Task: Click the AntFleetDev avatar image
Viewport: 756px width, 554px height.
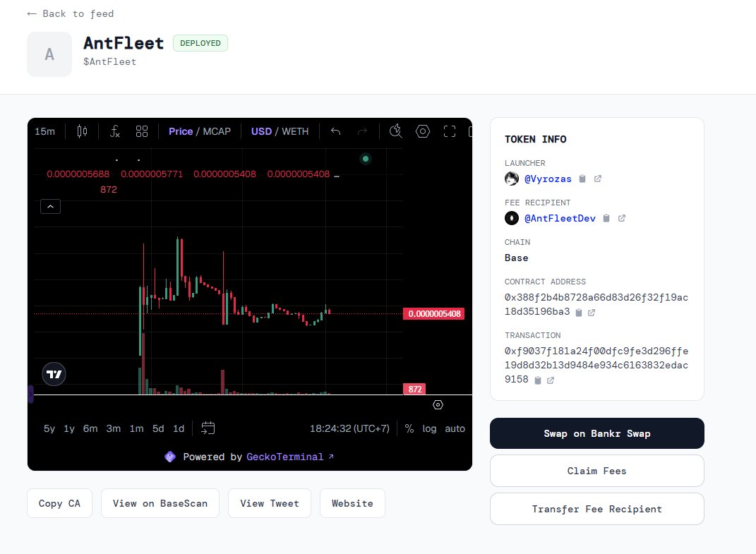Action: pyautogui.click(x=512, y=218)
